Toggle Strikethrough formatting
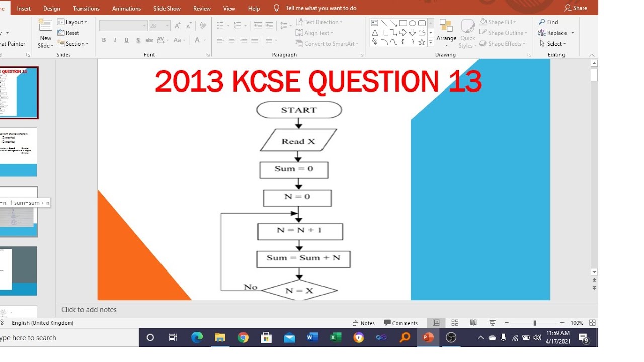Image resolution: width=644 pixels, height=362 pixels. 149,40
